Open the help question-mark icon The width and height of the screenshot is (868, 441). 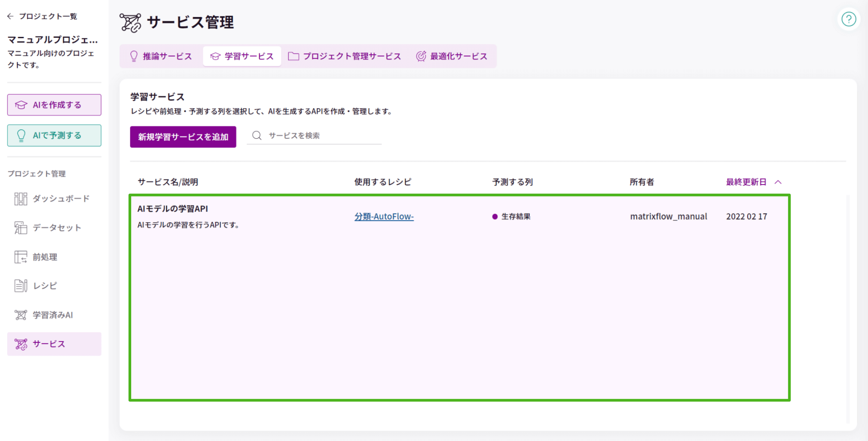click(x=849, y=18)
